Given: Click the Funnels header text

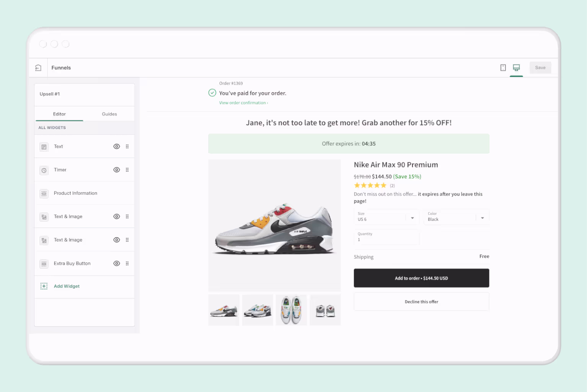Looking at the screenshot, I should tap(61, 68).
